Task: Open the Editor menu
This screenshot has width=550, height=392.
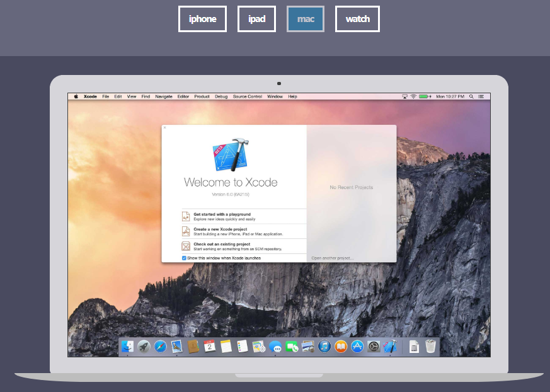Action: [183, 96]
